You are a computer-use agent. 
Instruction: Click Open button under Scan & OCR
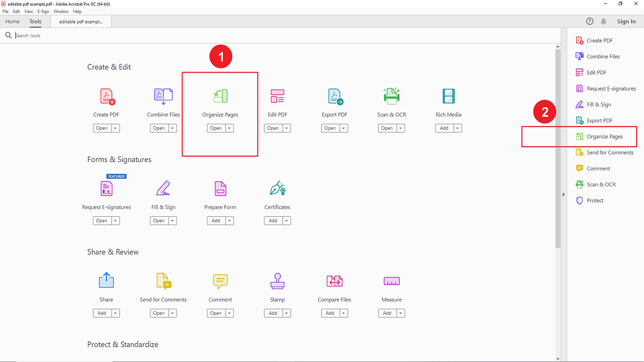[x=387, y=128]
